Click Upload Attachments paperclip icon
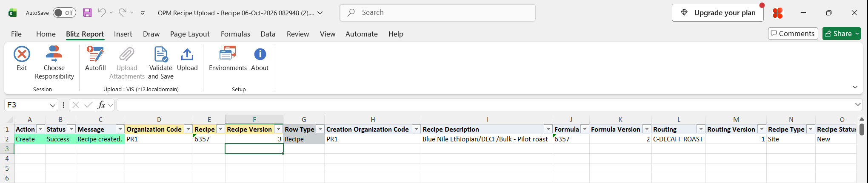Viewport: 868px width, 183px height. [x=127, y=54]
